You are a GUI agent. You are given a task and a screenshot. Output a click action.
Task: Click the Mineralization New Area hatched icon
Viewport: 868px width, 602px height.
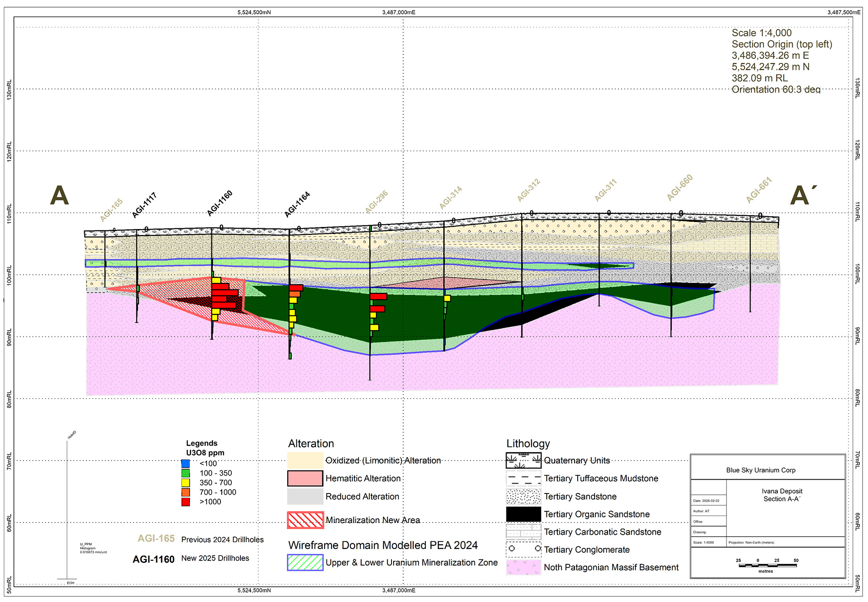[305, 520]
